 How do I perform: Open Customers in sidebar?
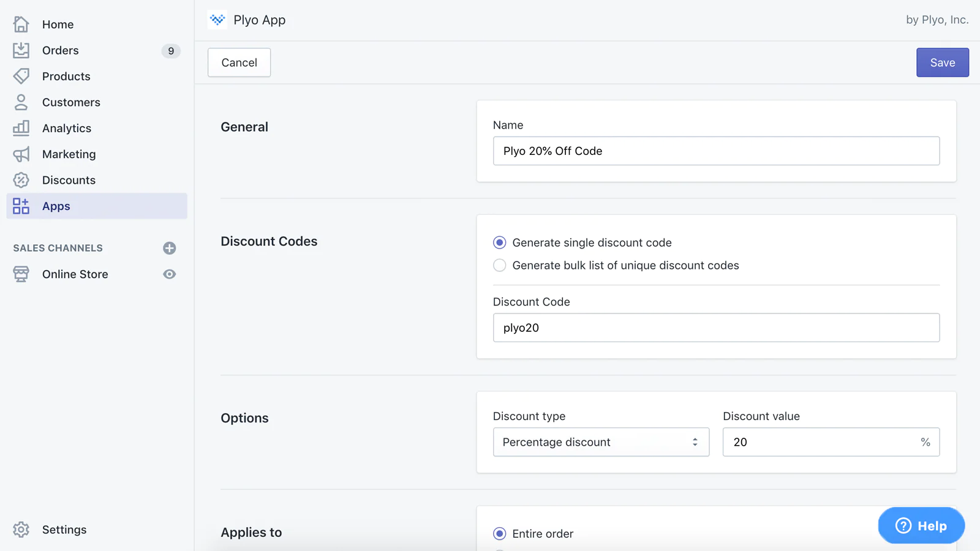tap(97, 102)
